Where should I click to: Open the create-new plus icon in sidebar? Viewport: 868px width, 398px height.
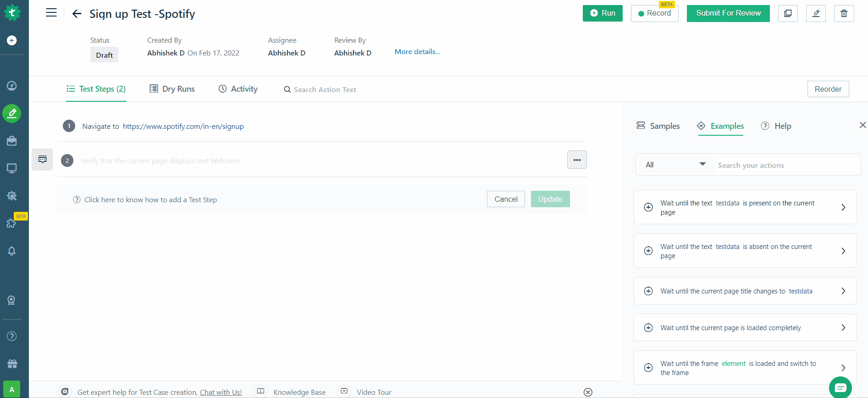click(12, 40)
